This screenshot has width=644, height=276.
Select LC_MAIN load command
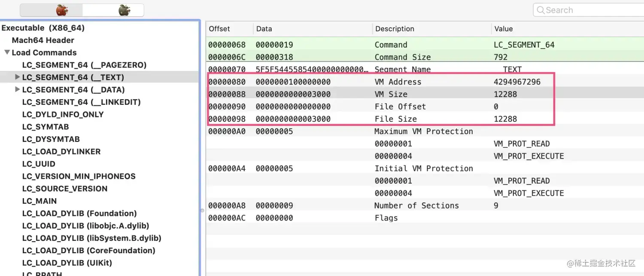tap(39, 201)
